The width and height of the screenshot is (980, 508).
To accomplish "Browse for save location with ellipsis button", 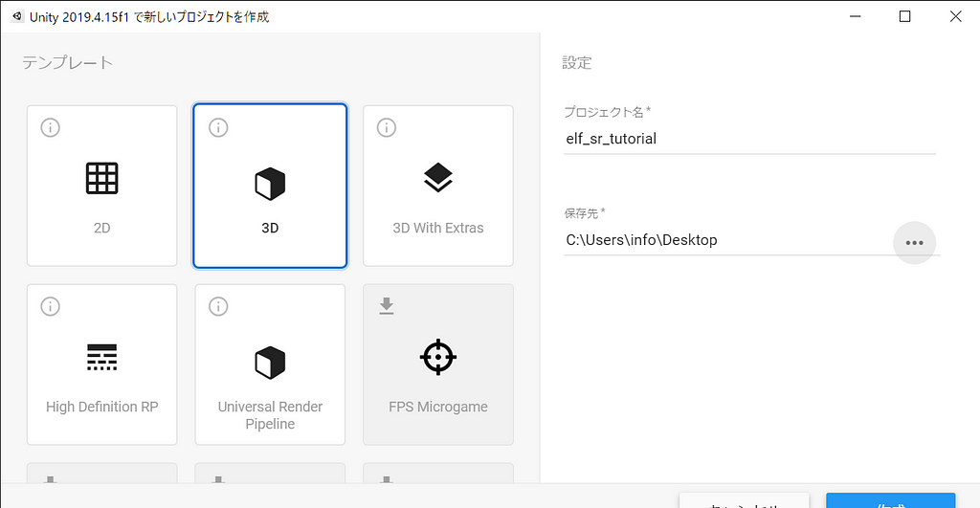I will click(914, 242).
